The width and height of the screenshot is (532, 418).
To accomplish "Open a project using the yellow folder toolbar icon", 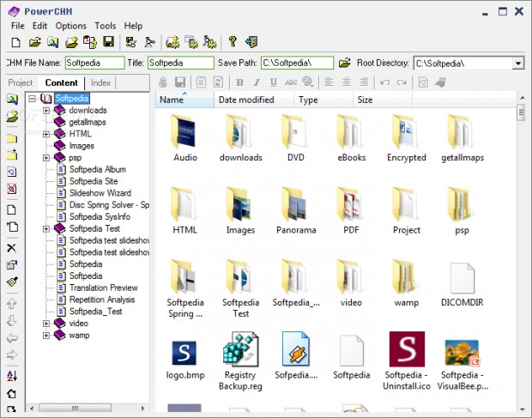I will point(34,42).
